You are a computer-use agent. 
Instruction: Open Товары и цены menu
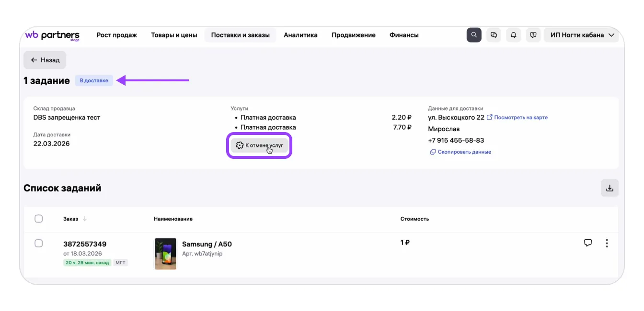tap(174, 35)
